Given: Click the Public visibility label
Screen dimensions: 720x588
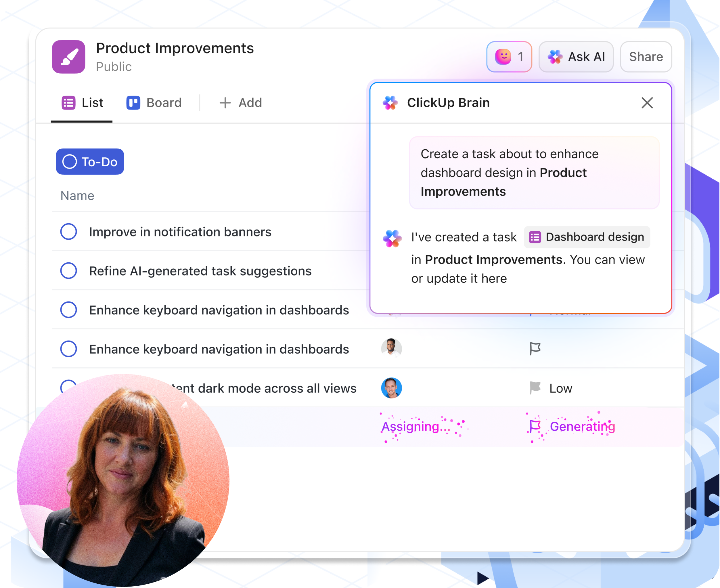Looking at the screenshot, I should coord(114,67).
